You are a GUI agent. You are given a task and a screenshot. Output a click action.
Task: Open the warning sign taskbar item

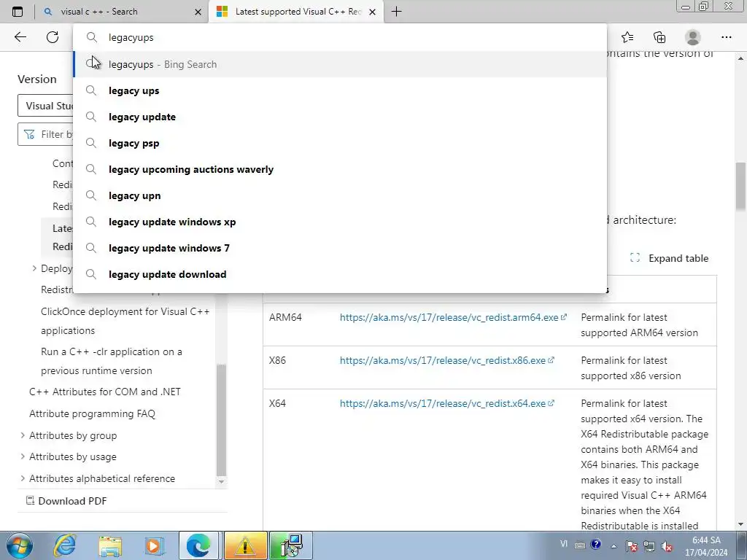coord(245,545)
